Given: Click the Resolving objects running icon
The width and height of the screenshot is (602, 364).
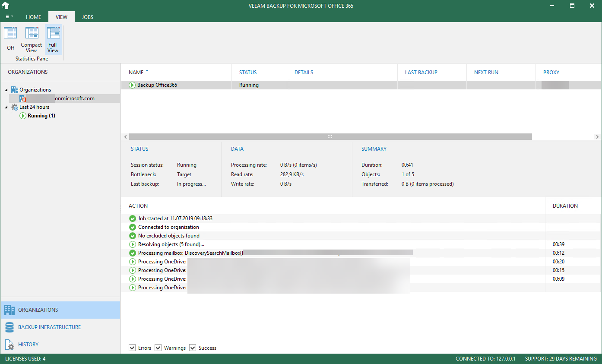Looking at the screenshot, I should [x=133, y=244].
